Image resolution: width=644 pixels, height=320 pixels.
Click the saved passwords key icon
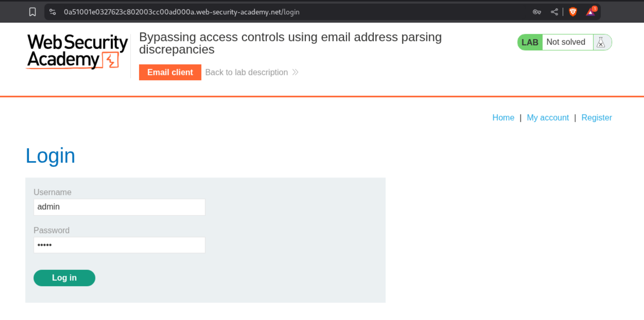(537, 12)
